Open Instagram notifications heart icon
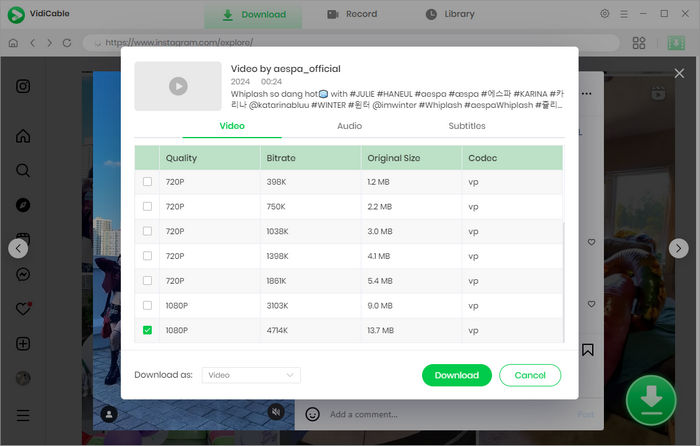 tap(23, 308)
